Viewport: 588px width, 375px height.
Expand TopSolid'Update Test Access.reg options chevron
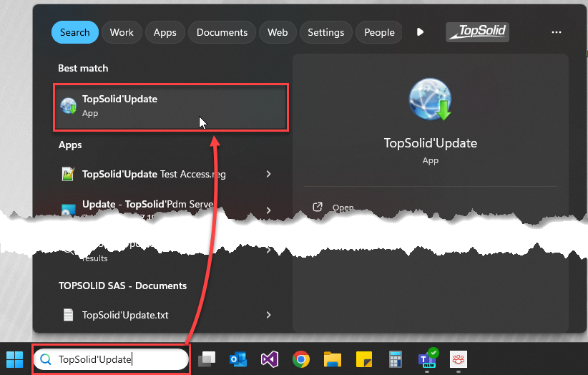(268, 174)
